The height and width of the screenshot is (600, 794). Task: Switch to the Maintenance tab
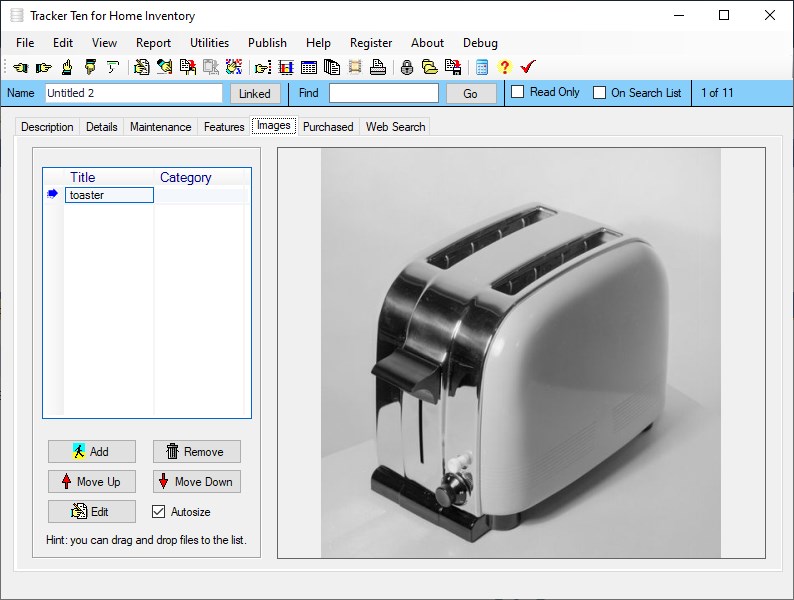pyautogui.click(x=160, y=127)
